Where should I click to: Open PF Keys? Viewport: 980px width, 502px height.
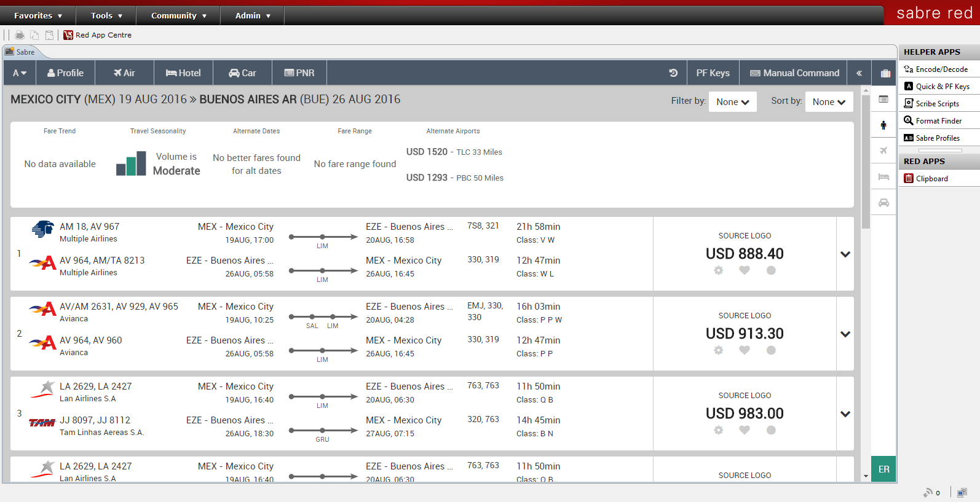[x=713, y=73]
